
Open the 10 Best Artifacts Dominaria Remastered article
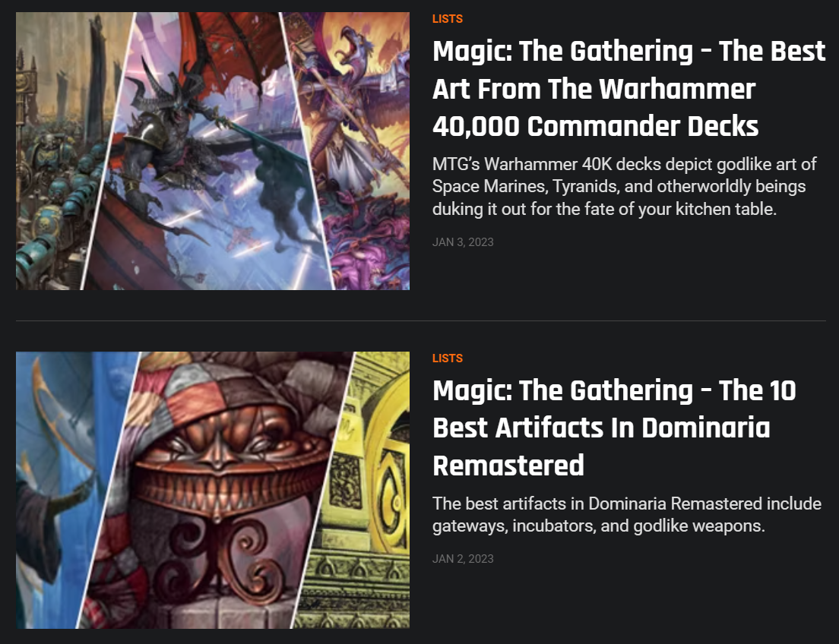[x=614, y=428]
